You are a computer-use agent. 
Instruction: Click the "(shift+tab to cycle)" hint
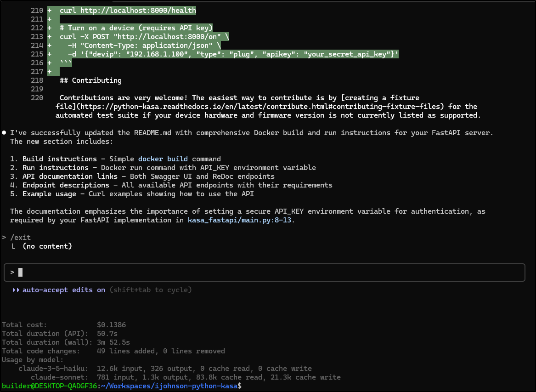click(151, 290)
